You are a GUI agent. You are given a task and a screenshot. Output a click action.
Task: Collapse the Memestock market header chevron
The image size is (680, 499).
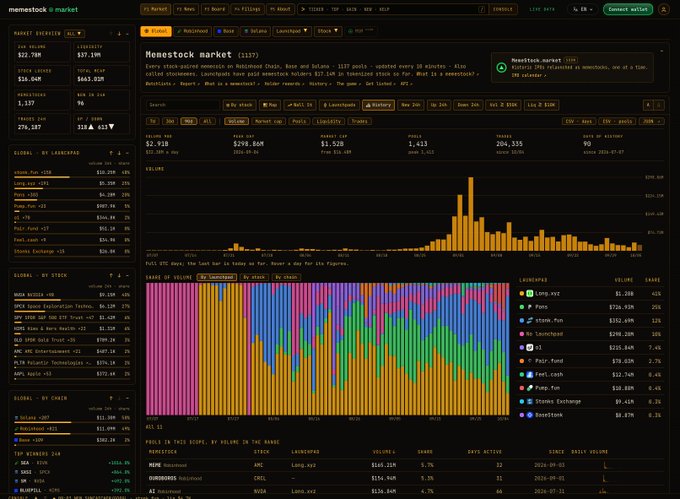tap(661, 52)
